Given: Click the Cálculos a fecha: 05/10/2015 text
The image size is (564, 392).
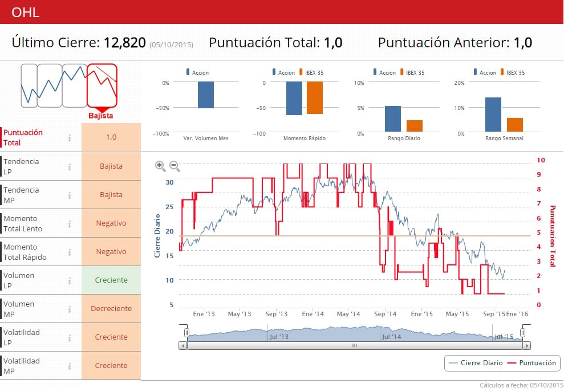Looking at the screenshot, I should tap(521, 385).
